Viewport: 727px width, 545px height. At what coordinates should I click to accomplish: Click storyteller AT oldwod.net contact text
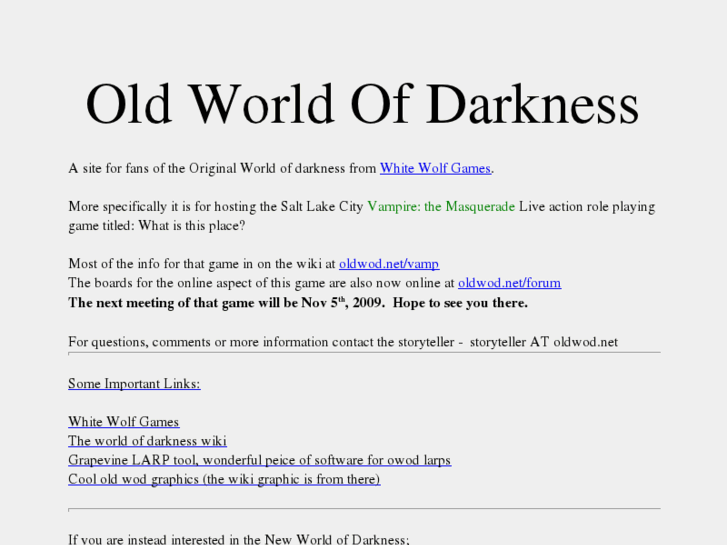tap(544, 342)
